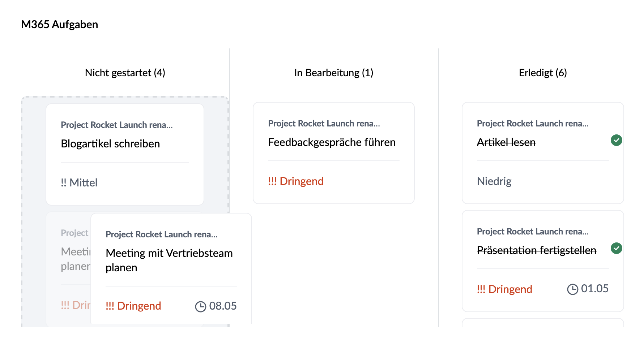Open the Feedbackgespräche führen task card
Screen dimensions: 644x349
333,153
